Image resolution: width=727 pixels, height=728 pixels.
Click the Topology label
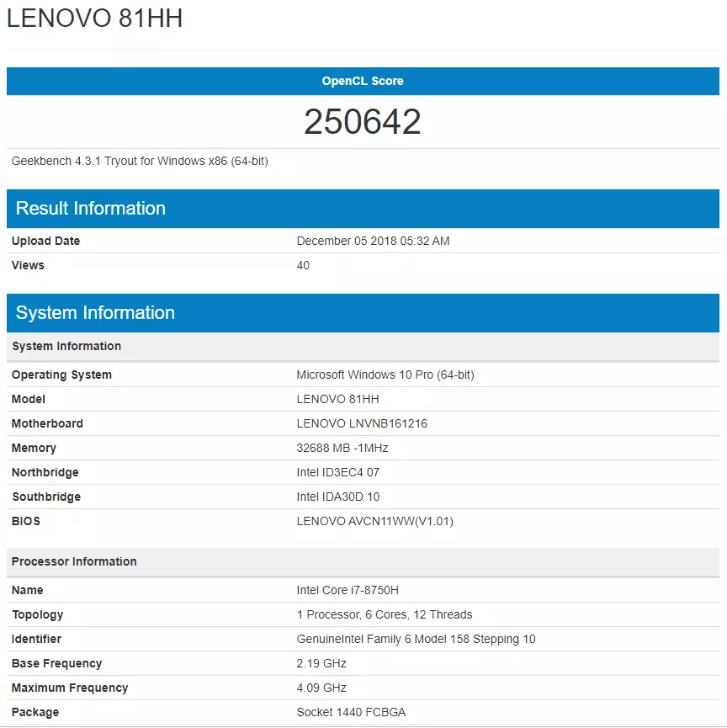(x=38, y=615)
